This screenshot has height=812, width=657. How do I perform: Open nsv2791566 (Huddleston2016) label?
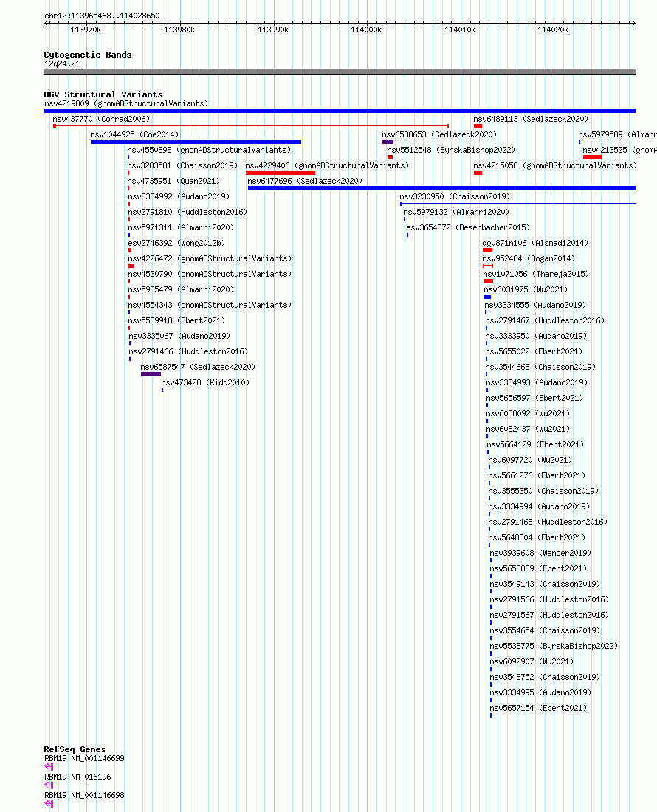pyautogui.click(x=549, y=600)
